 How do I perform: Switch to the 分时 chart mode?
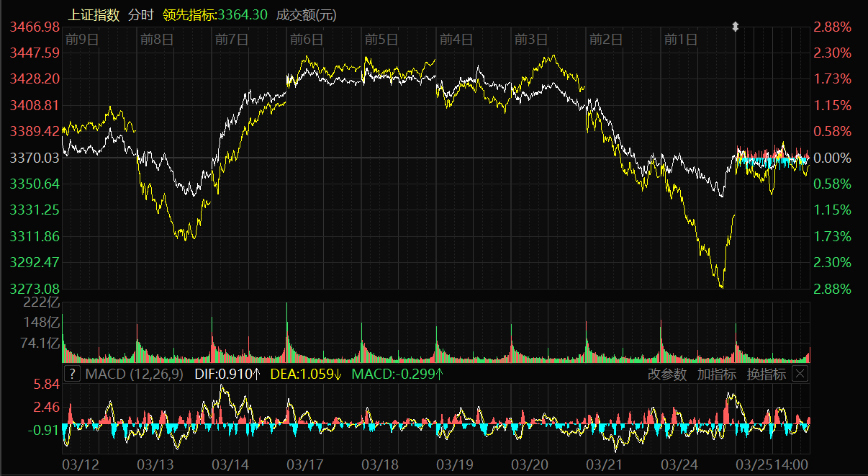pos(140,14)
